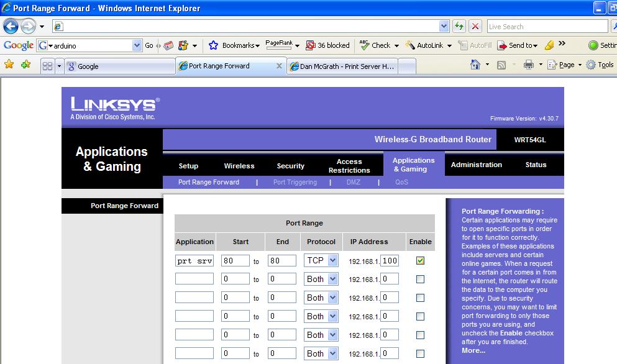Image resolution: width=617 pixels, height=364 pixels.
Task: Click the Send to toolbar icon
Action: pyautogui.click(x=502, y=45)
